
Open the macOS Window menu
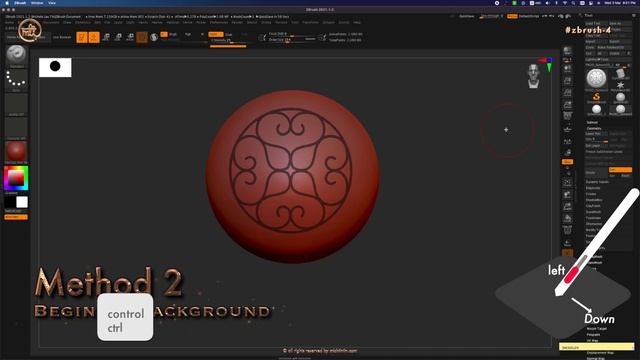(37, 3)
